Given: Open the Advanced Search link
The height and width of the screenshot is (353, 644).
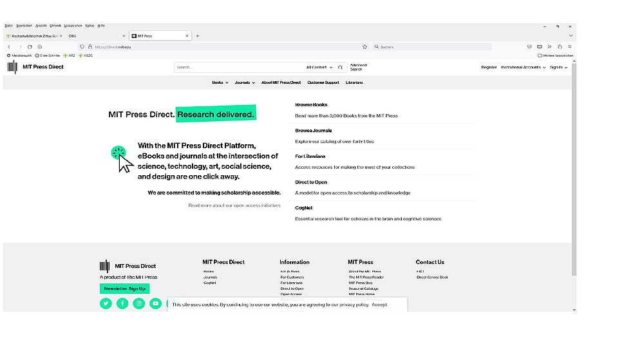Looking at the screenshot, I should 358,67.
